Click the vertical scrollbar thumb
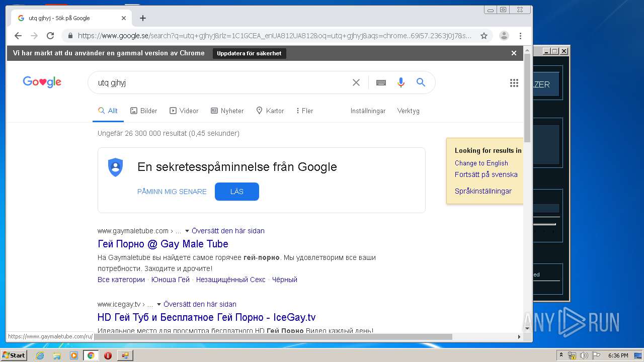 tap(527, 98)
